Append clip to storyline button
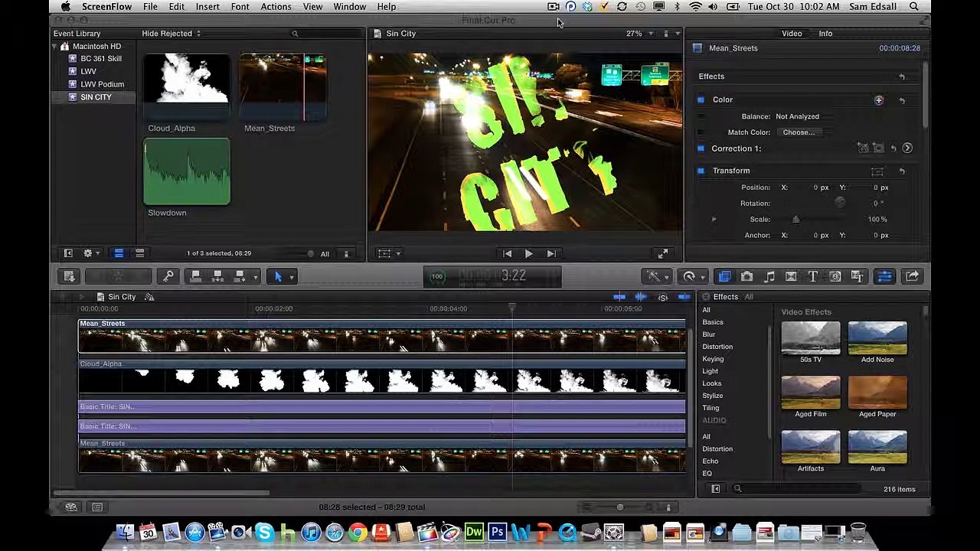 pos(240,276)
